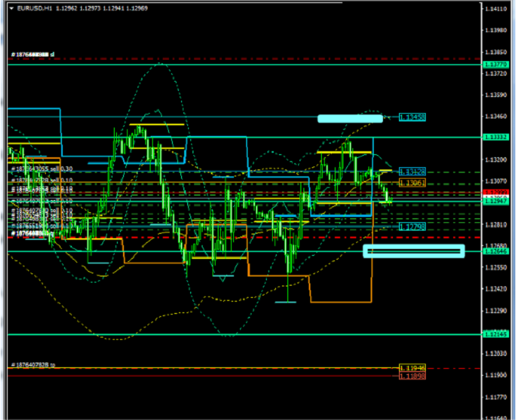519x420 pixels.
Task: Click the orange 1.13061 price tag
Action: point(413,183)
